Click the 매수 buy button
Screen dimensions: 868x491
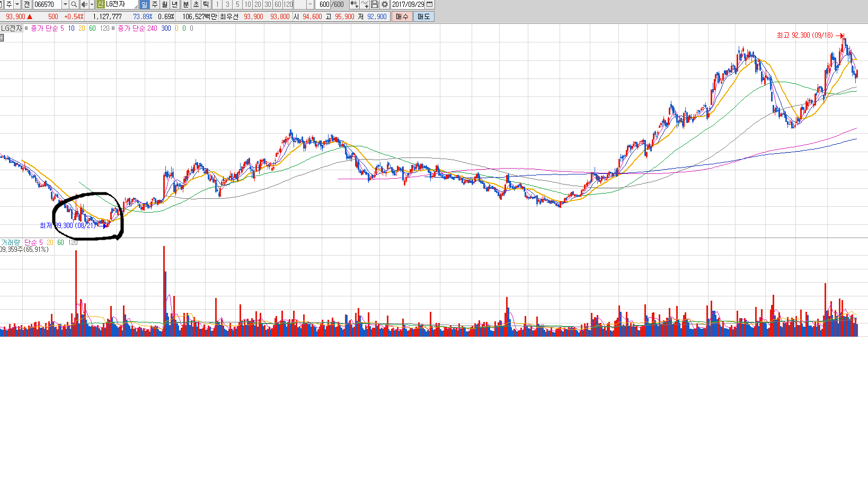click(x=402, y=16)
